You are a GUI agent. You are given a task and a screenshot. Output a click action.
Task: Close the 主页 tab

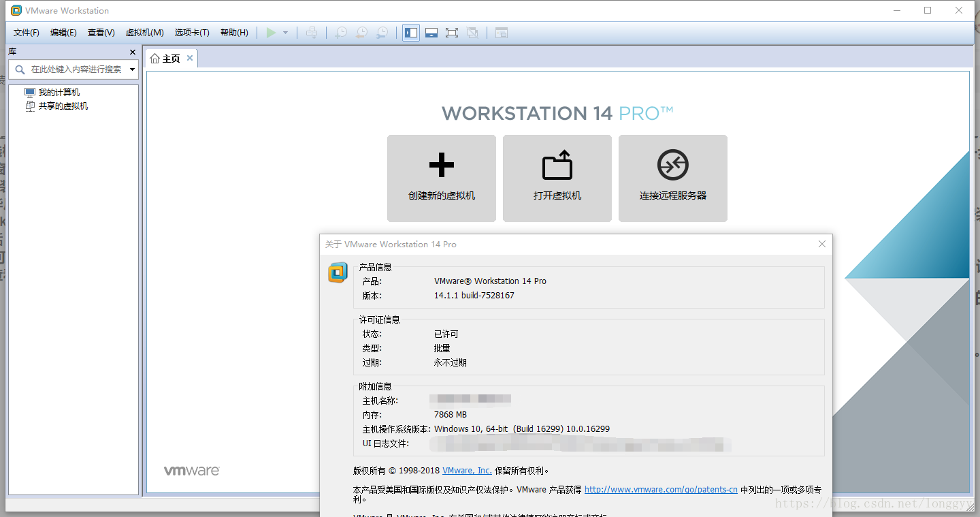click(190, 58)
